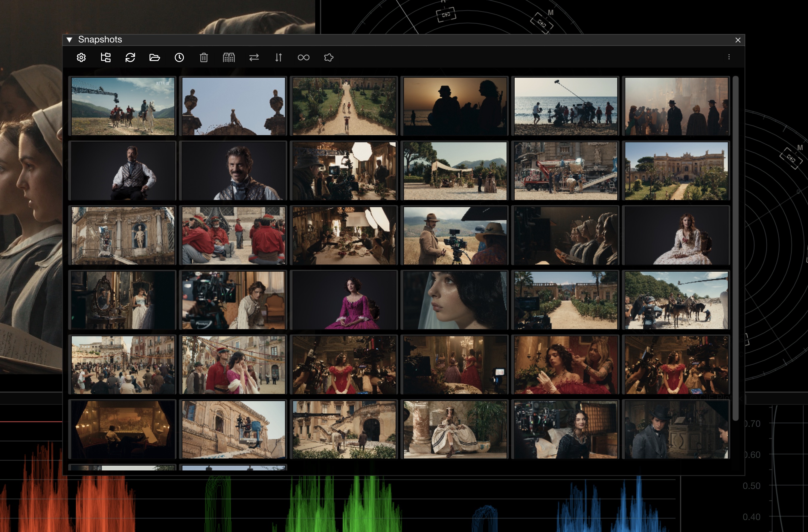Select the sunset silhouettes snapshot
Screen dimensions: 808x532
(455, 106)
